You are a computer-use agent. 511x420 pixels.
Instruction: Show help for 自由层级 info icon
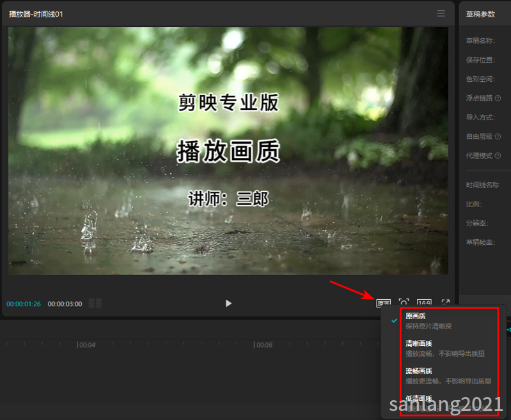[498, 137]
